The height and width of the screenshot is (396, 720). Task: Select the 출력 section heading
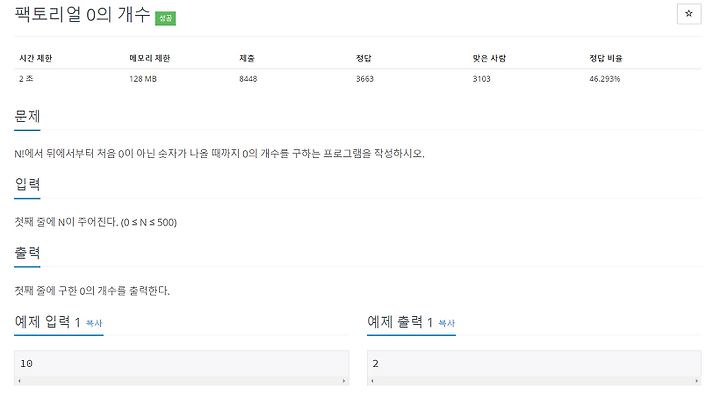coord(27,253)
